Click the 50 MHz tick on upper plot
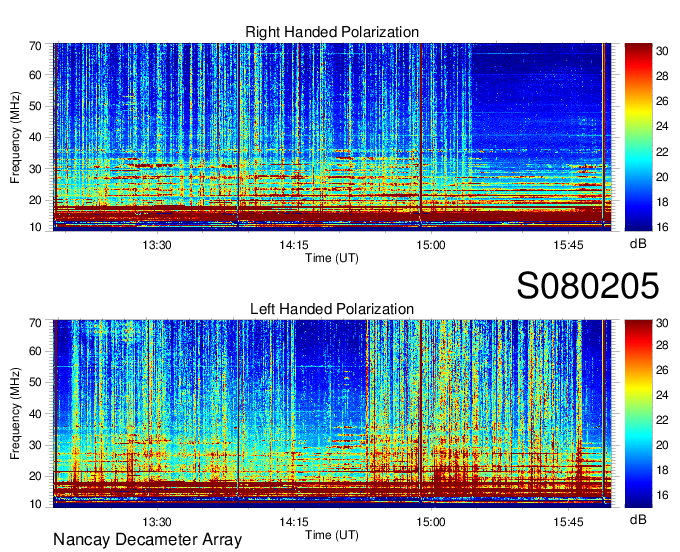The height and width of the screenshot is (552, 680). [x=35, y=106]
